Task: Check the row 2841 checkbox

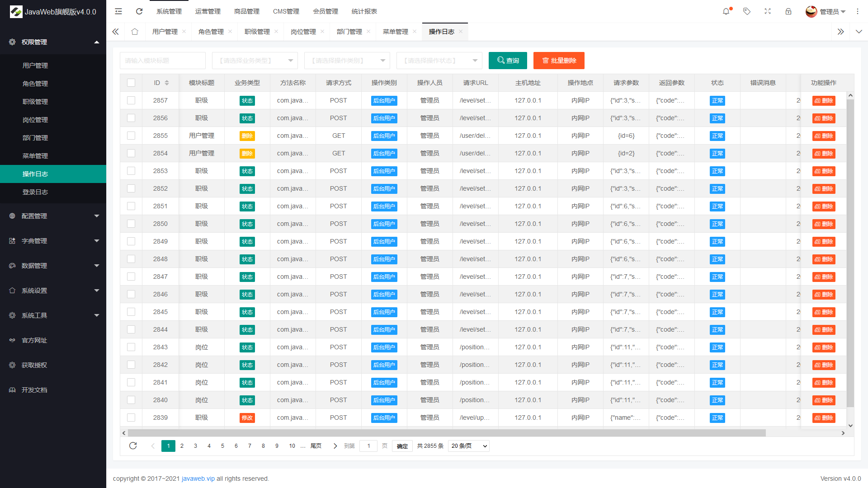Action: (131, 382)
